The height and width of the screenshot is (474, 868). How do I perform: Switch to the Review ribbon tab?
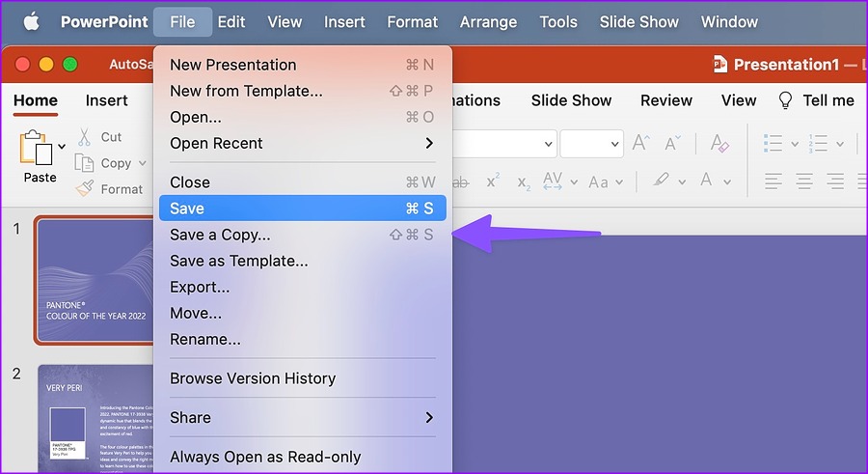coord(666,100)
